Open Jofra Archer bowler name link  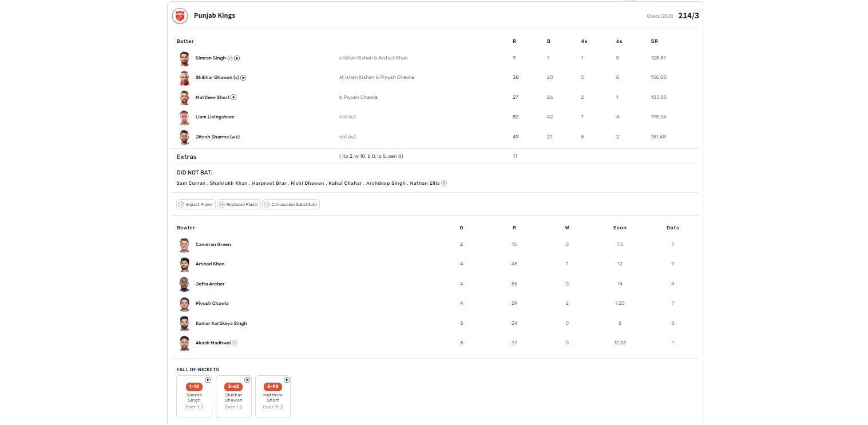210,284
